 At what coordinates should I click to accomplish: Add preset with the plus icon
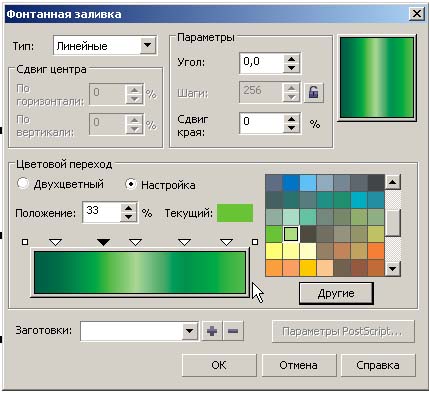tap(212, 331)
